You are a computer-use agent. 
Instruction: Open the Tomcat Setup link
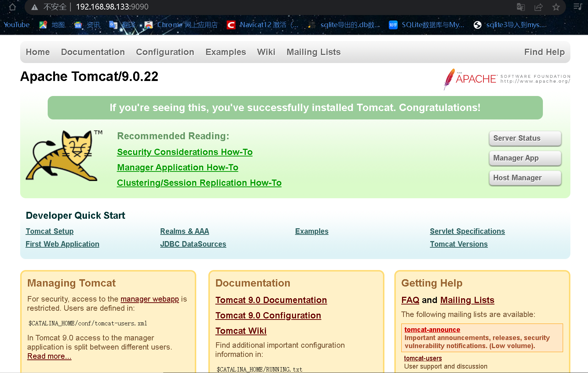(50, 232)
